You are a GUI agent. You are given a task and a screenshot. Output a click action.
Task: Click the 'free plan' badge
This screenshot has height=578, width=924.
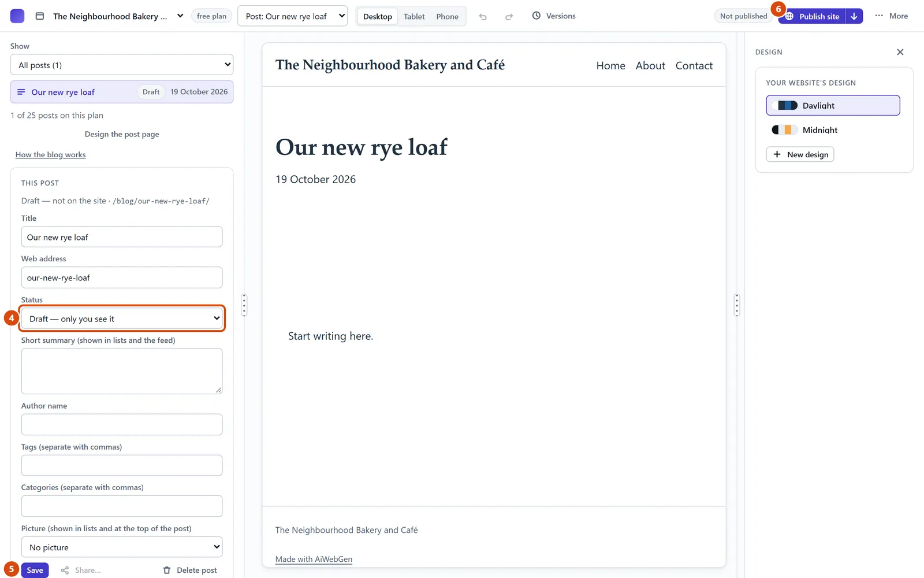[211, 16]
